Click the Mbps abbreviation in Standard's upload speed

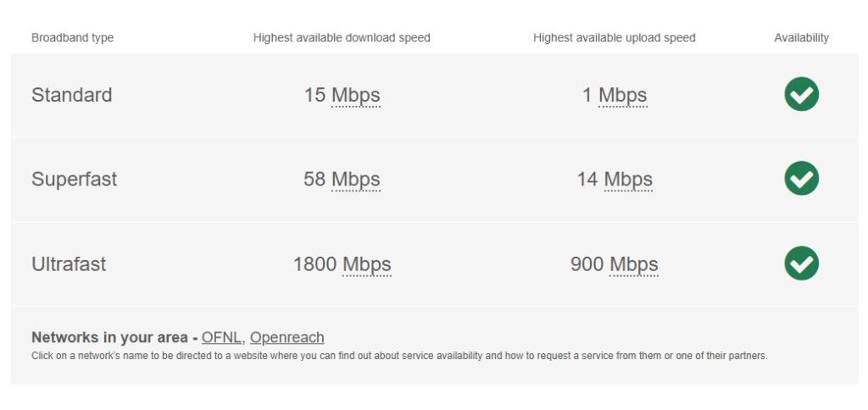pyautogui.click(x=623, y=95)
